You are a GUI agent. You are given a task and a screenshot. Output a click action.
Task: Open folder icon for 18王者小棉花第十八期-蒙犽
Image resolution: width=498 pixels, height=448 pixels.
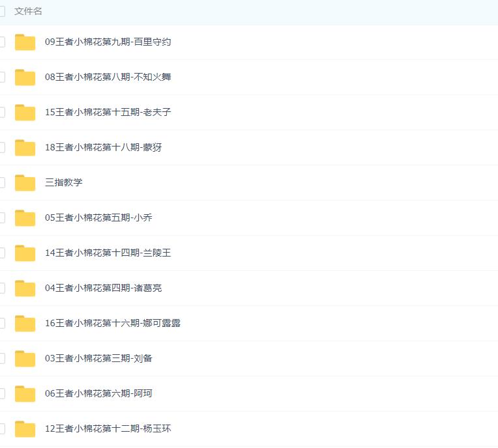click(x=25, y=148)
